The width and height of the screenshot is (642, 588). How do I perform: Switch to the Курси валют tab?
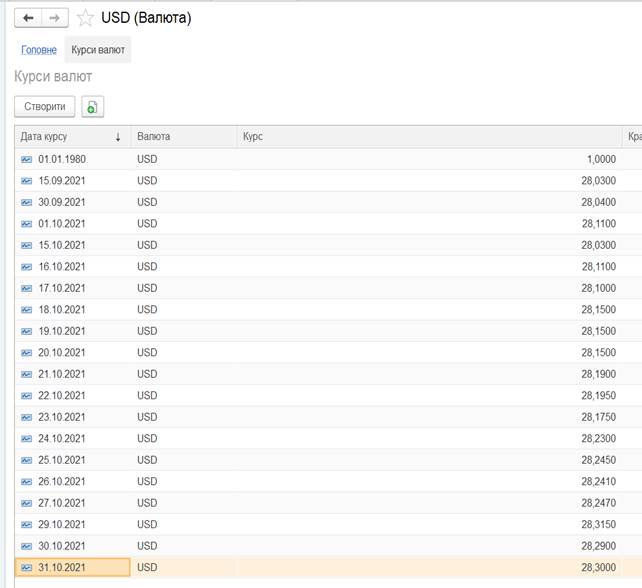tap(97, 50)
